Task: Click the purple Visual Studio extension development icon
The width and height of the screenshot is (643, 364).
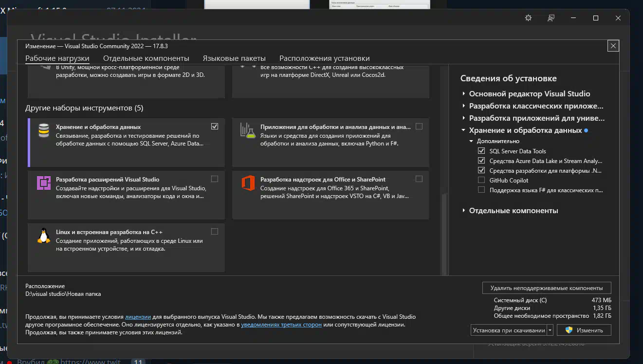Action: click(44, 183)
